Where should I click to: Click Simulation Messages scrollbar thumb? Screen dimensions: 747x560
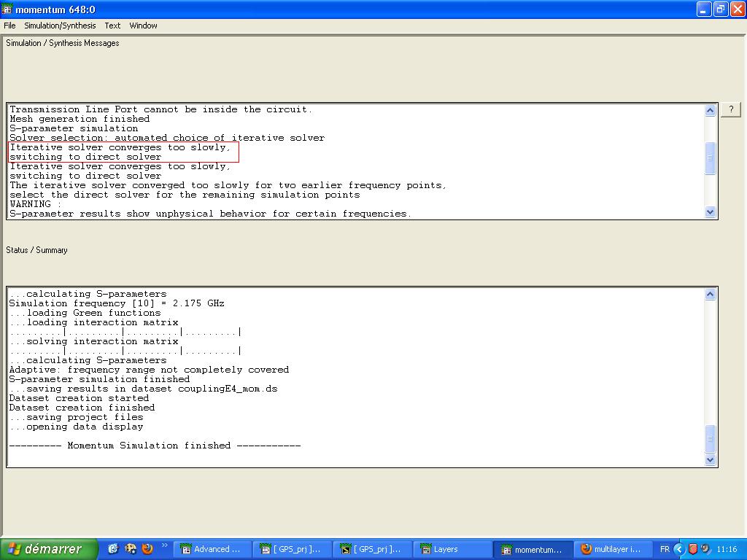point(710,158)
